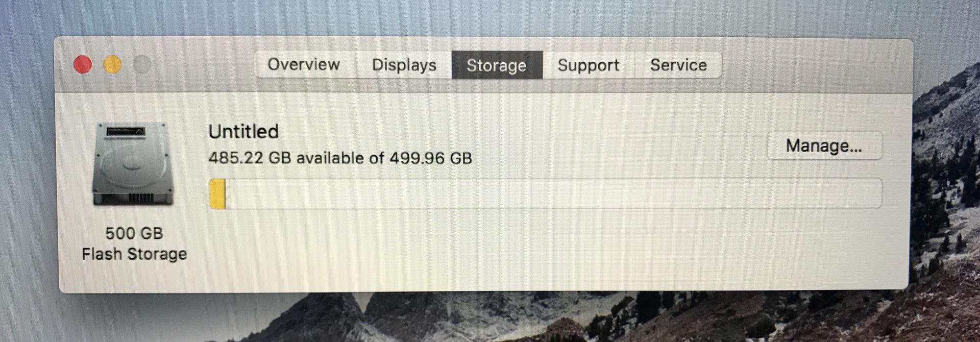This screenshot has height=342, width=980.
Task: Click the grayed-out zoom window button
Action: [x=142, y=65]
